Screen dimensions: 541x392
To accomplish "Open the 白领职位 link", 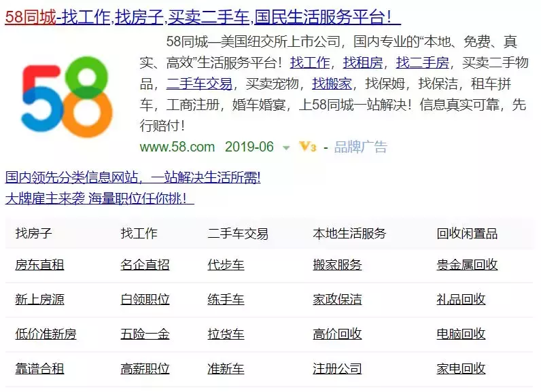I will [145, 299].
